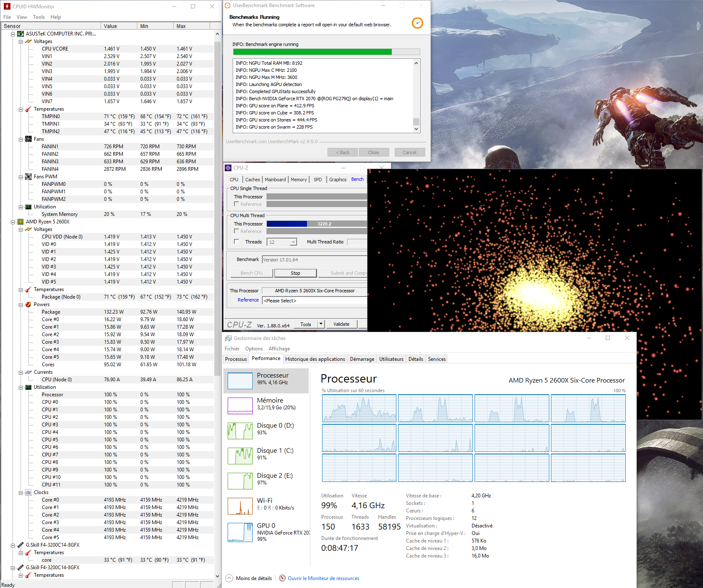703x588 pixels.
Task: Click the Clocks icon in HWMonitor
Action: (x=28, y=492)
